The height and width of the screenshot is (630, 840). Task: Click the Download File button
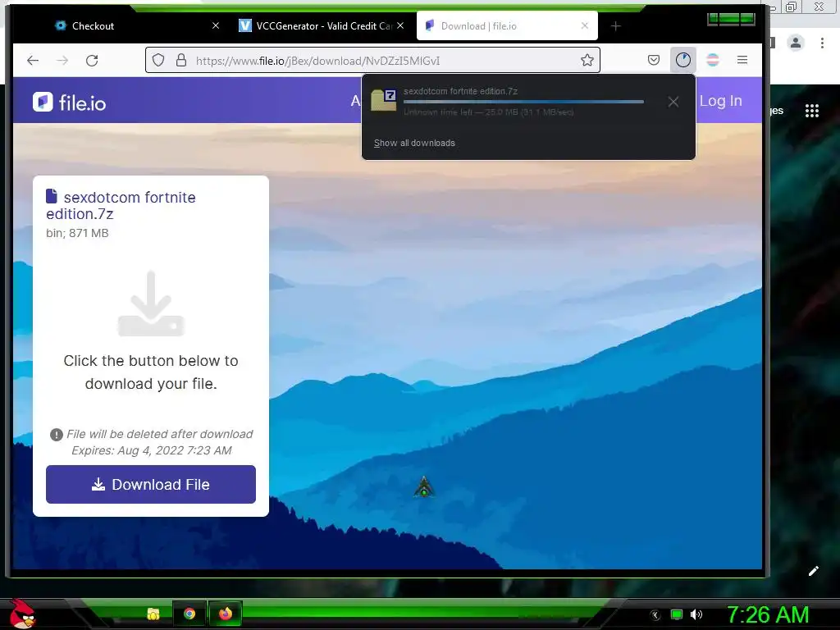coord(151,484)
